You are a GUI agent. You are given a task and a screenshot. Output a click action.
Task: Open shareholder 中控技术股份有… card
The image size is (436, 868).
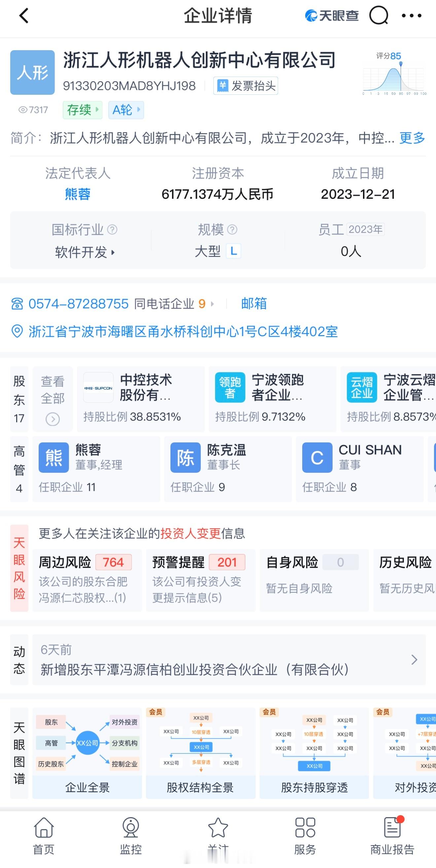coord(141,399)
